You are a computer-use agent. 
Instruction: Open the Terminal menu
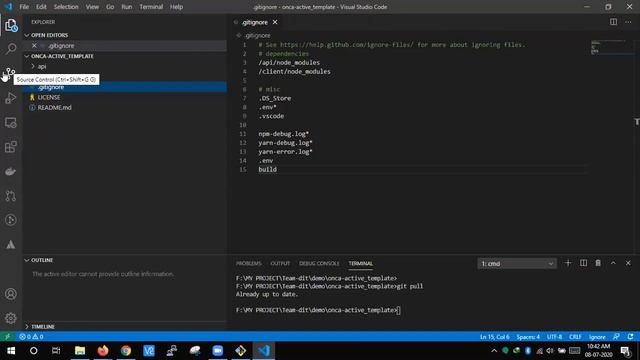[151, 7]
